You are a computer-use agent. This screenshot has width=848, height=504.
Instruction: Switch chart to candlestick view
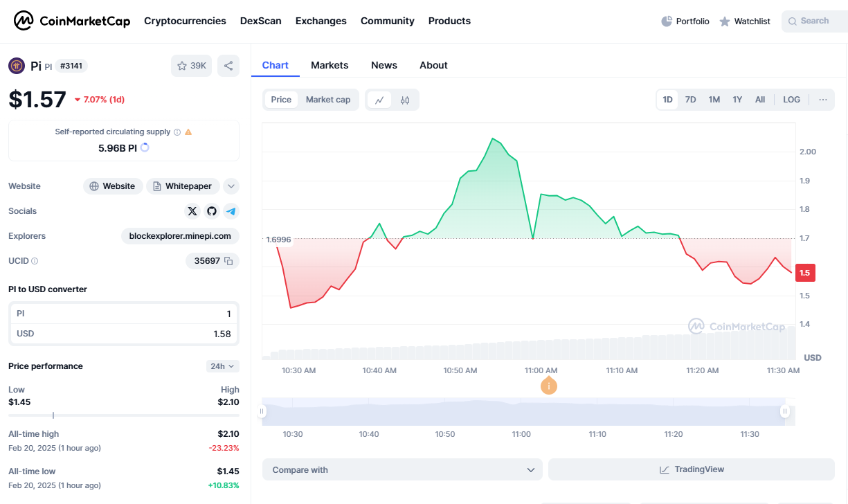point(405,99)
